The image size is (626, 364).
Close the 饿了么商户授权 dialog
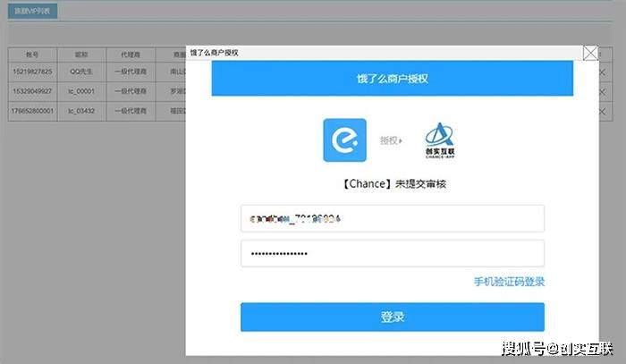(x=590, y=53)
